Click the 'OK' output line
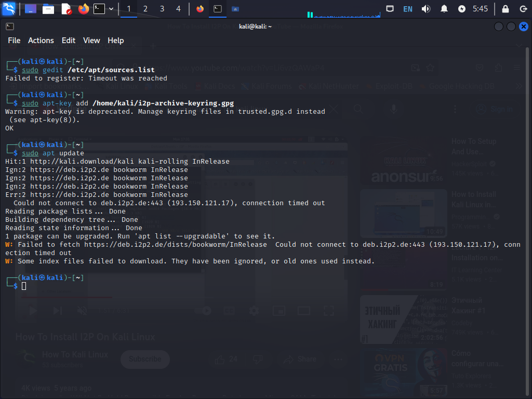Image resolution: width=532 pixels, height=399 pixels. 9,128
